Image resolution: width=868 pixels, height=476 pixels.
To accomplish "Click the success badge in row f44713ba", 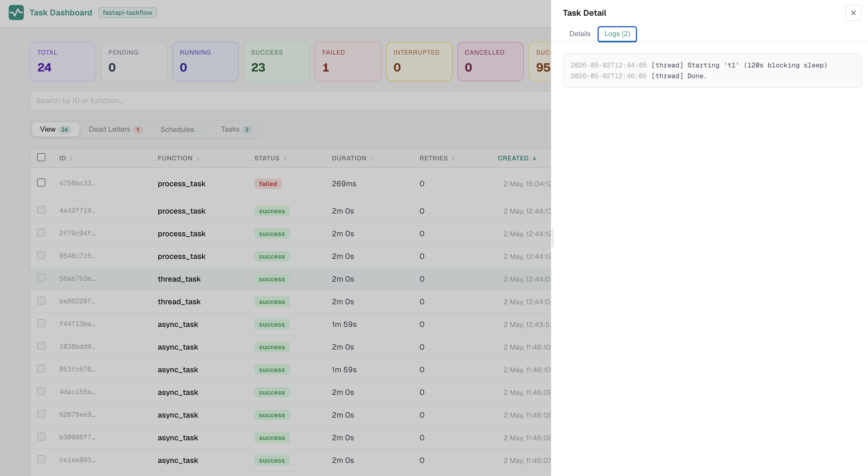I will click(272, 324).
